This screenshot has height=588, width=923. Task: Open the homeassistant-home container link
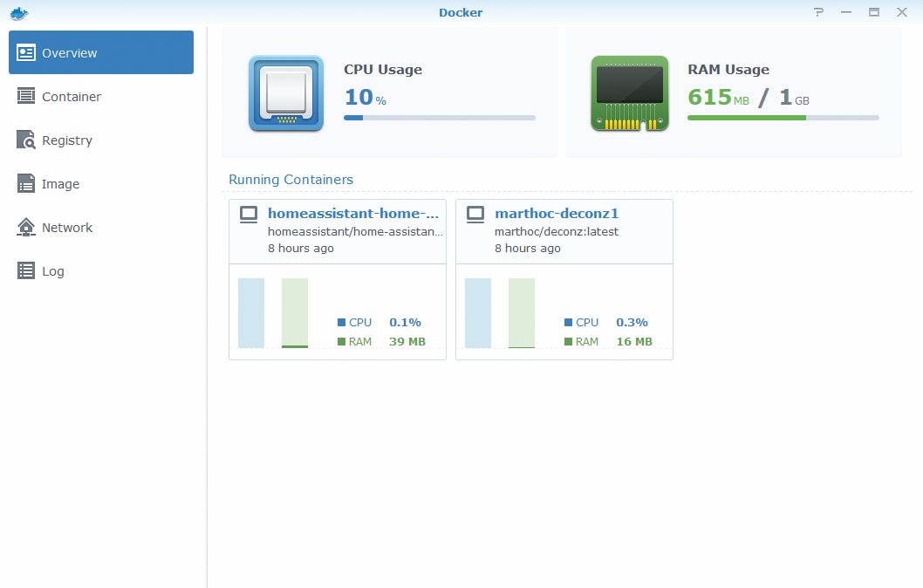(x=353, y=213)
